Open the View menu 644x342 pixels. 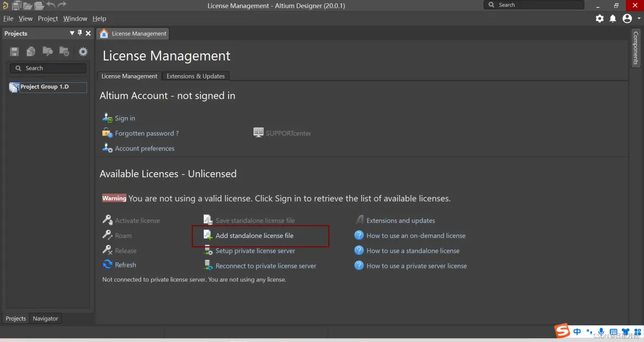(26, 19)
